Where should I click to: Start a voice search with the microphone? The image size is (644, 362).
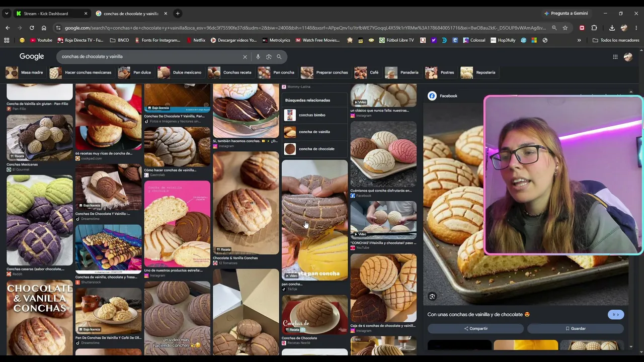point(258,57)
